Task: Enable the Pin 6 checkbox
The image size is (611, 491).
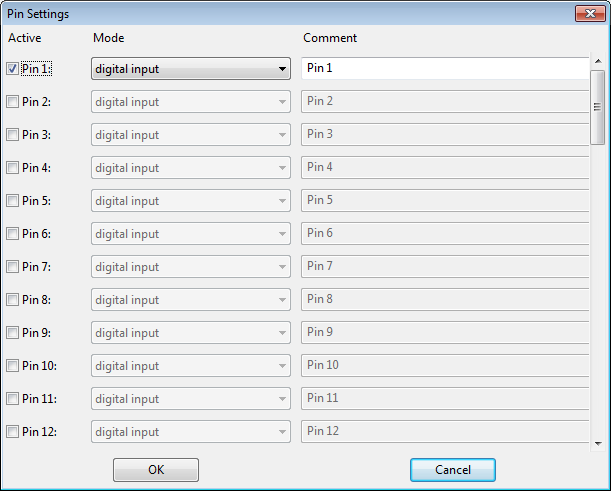Action: click(x=12, y=234)
